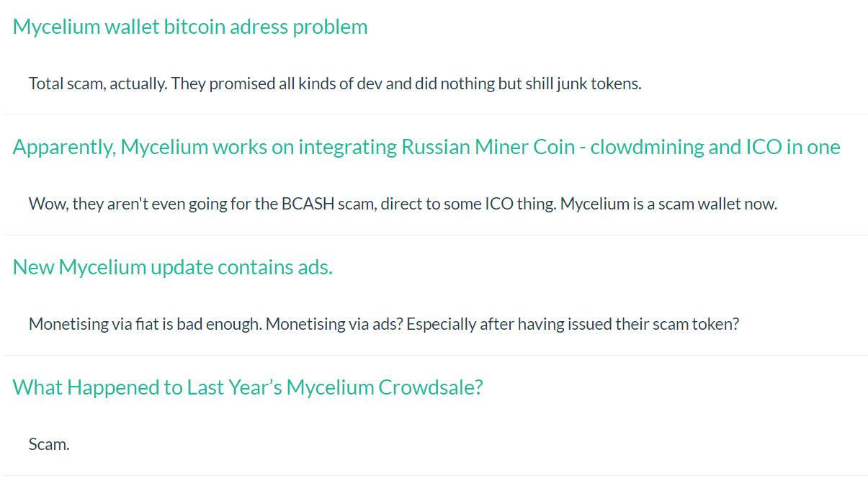Open the Russian Miner Coin integration post
This screenshot has width=868, height=486.
point(426,147)
